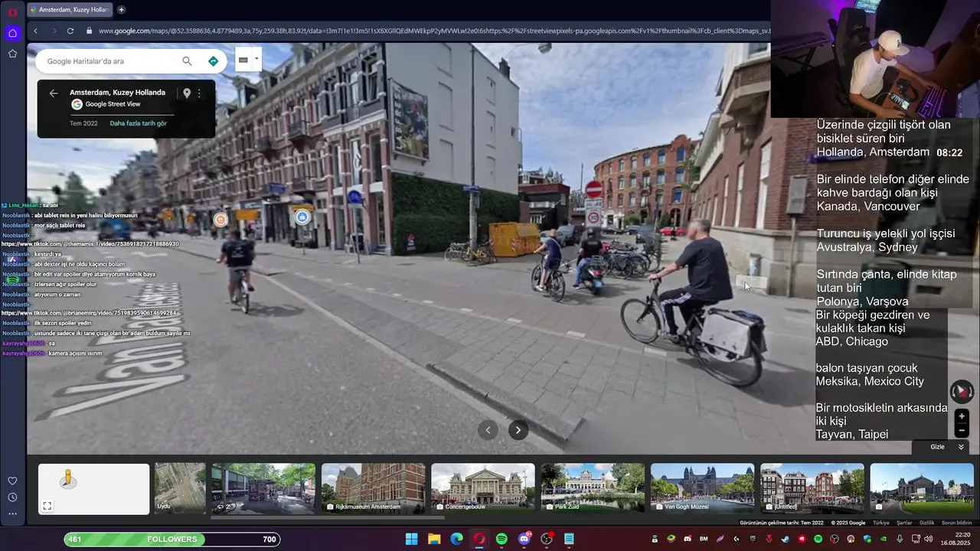Viewport: 980px width, 551px height.
Task: Open the [Untitled] photo thumbnail
Action: click(x=812, y=488)
